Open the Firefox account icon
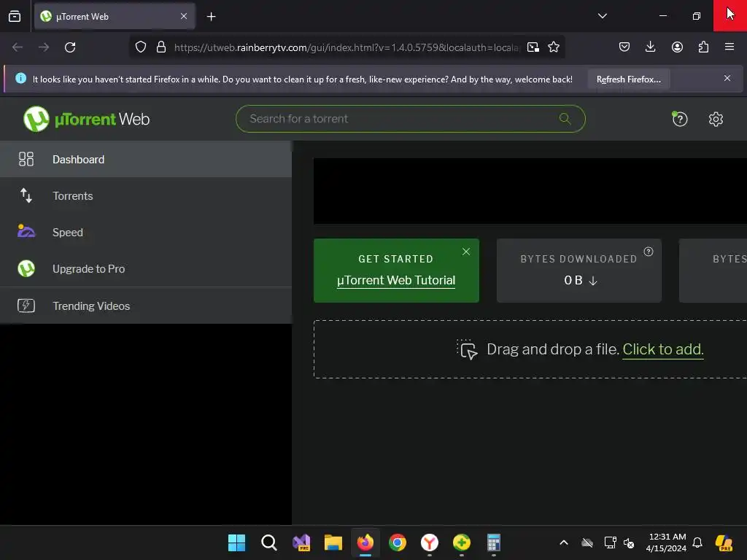747x560 pixels. pos(677,47)
